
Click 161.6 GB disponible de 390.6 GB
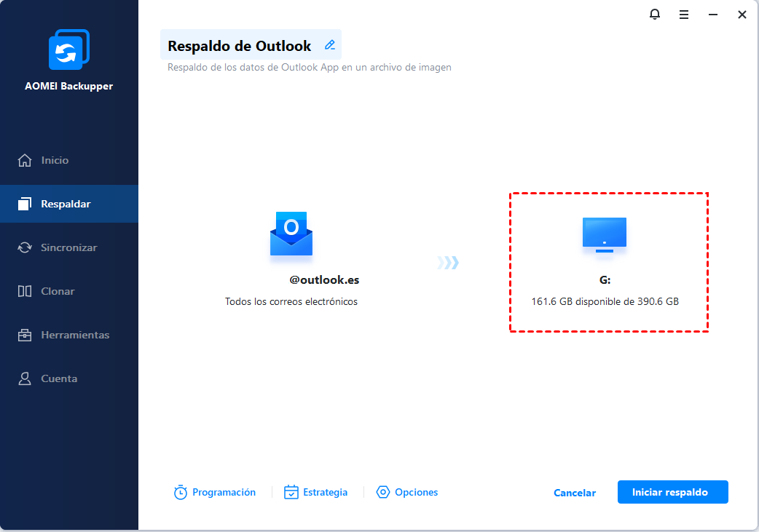point(605,302)
